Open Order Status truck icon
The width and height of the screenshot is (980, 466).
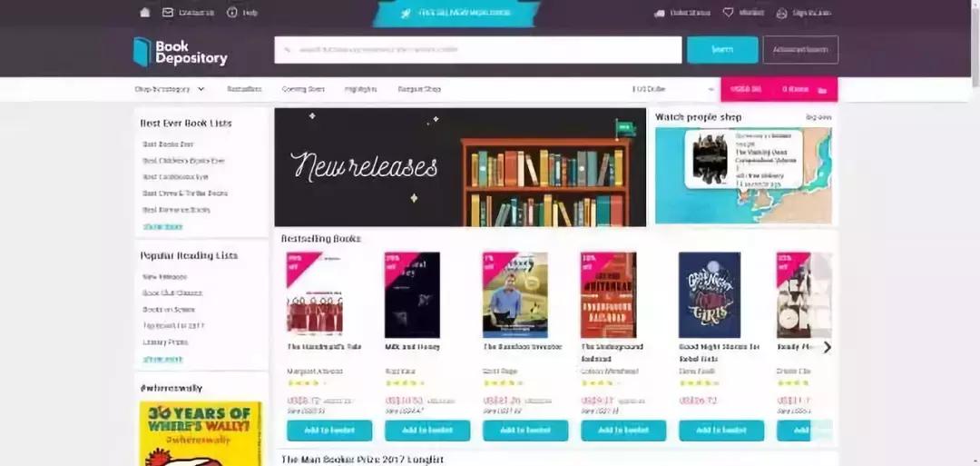(660, 13)
